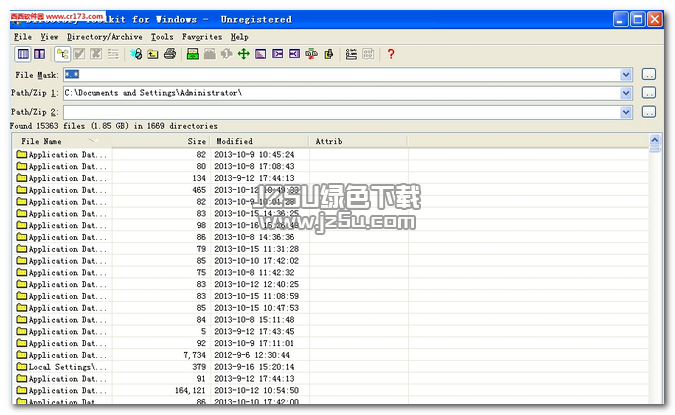675x415 pixels.
Task: Click the greyed-out folder icon after green box
Action: pyautogui.click(x=210, y=54)
